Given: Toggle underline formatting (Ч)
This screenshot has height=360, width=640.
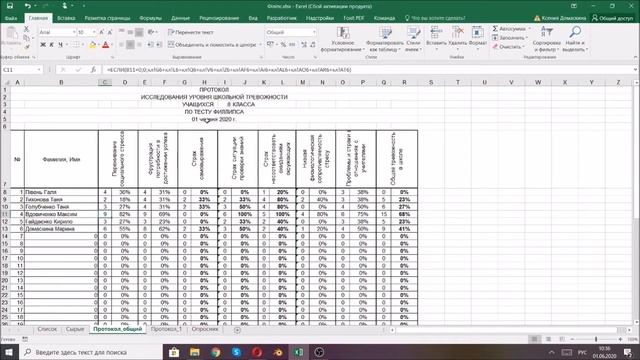Looking at the screenshot, I should coord(60,44).
